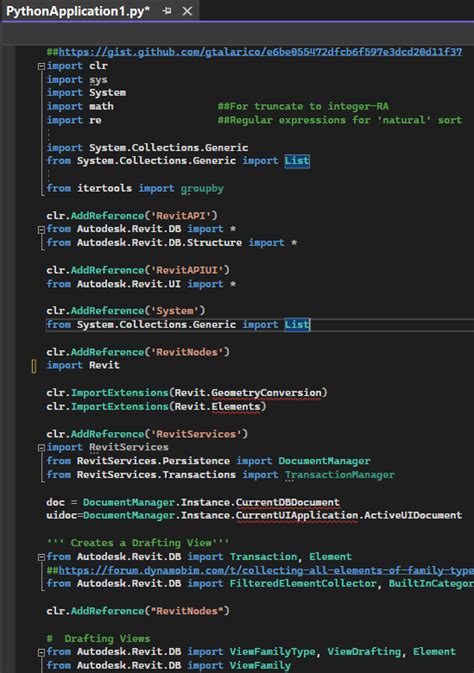
Task: Click the "''' Creates a Drafting View'''" docstring
Action: click(x=138, y=543)
